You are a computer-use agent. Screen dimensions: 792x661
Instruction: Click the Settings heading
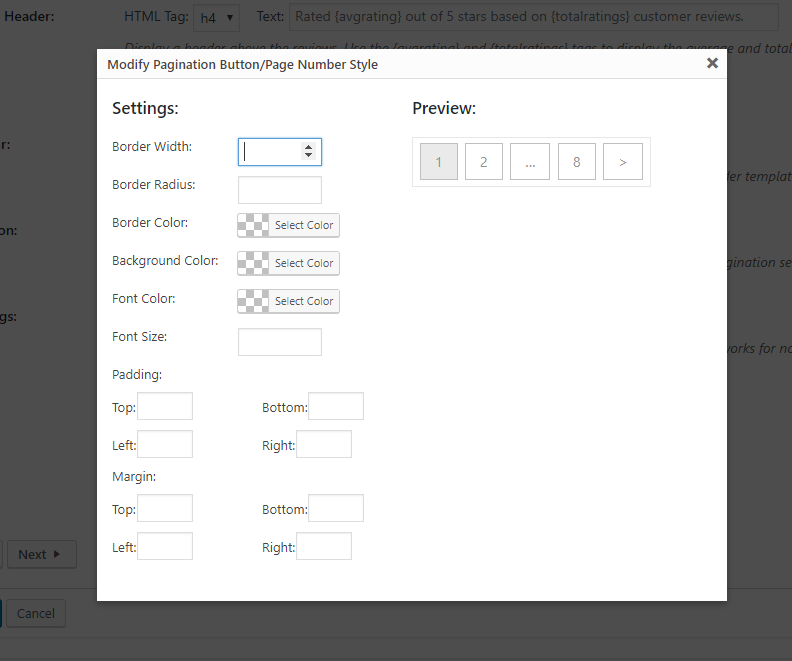(x=145, y=109)
